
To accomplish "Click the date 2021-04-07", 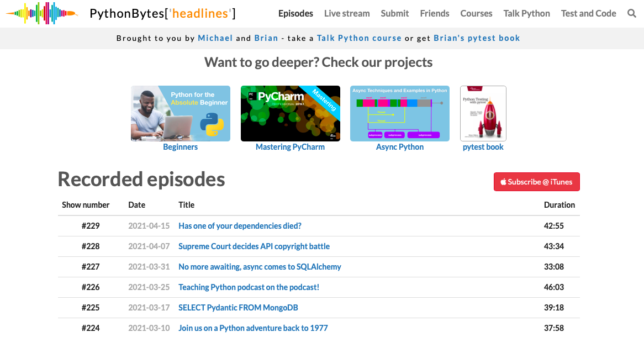I will (149, 246).
